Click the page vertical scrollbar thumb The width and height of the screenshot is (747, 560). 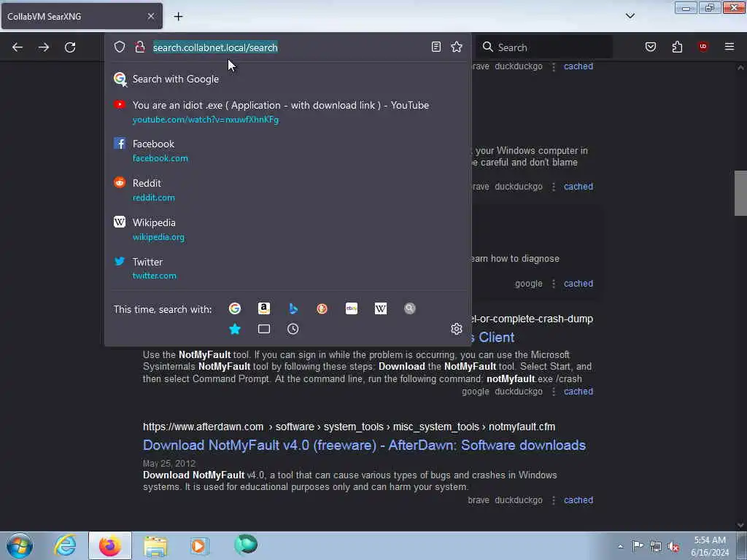(x=740, y=192)
